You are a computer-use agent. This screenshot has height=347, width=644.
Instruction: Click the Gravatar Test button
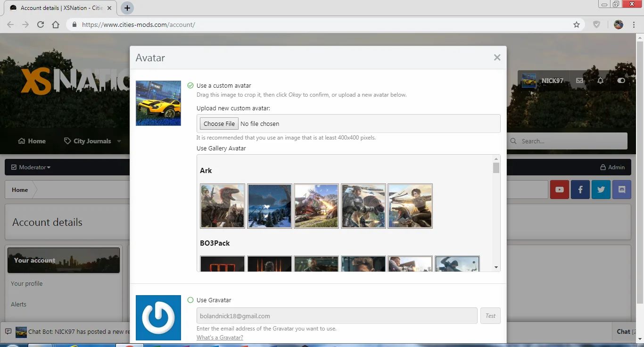point(490,316)
